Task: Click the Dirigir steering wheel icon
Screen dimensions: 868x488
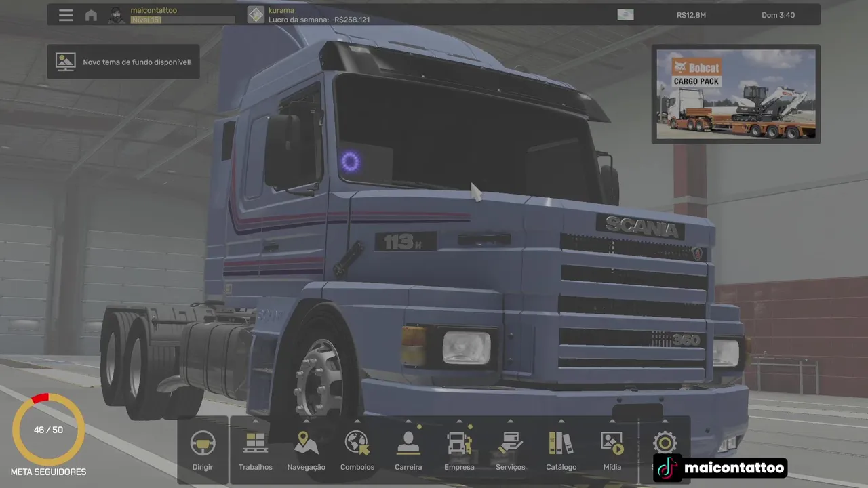Action: point(203,443)
